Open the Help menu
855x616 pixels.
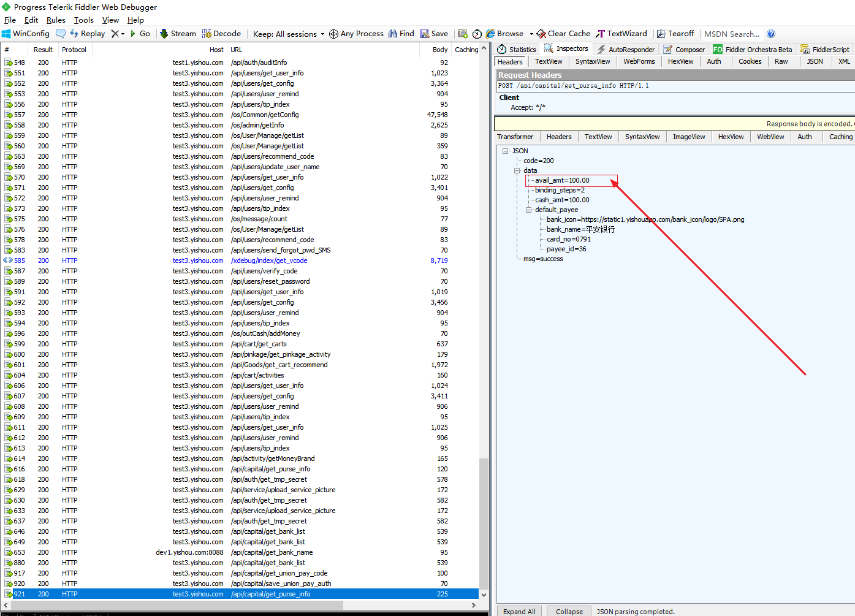point(135,20)
